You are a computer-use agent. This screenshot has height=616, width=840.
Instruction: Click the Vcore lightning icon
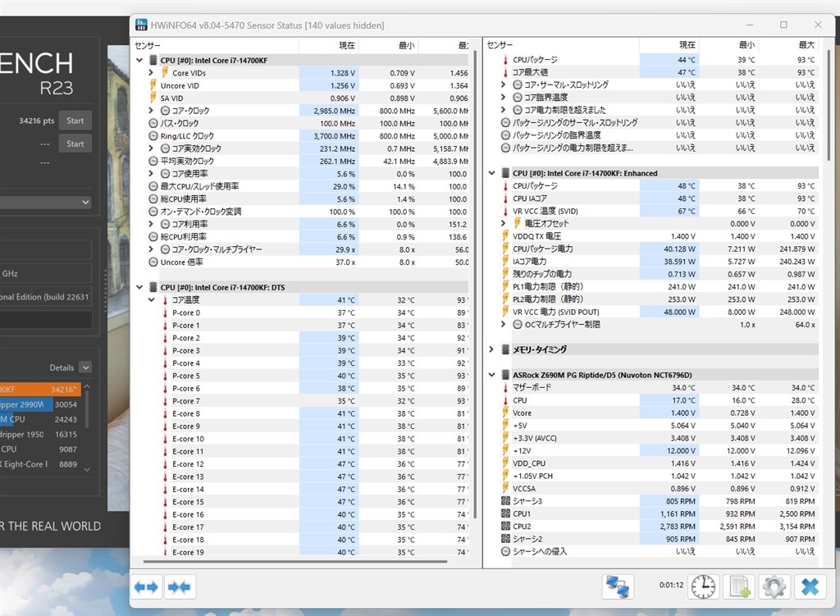click(x=505, y=413)
